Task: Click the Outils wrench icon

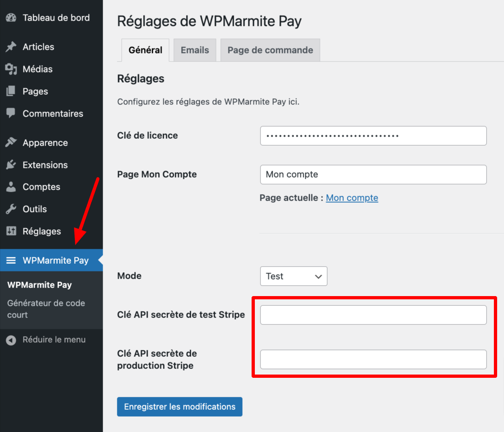Action: (x=11, y=209)
